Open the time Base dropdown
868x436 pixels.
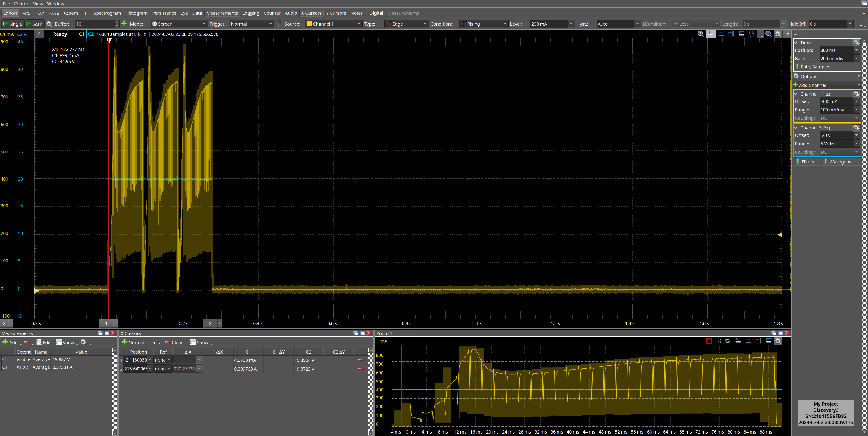coord(856,58)
